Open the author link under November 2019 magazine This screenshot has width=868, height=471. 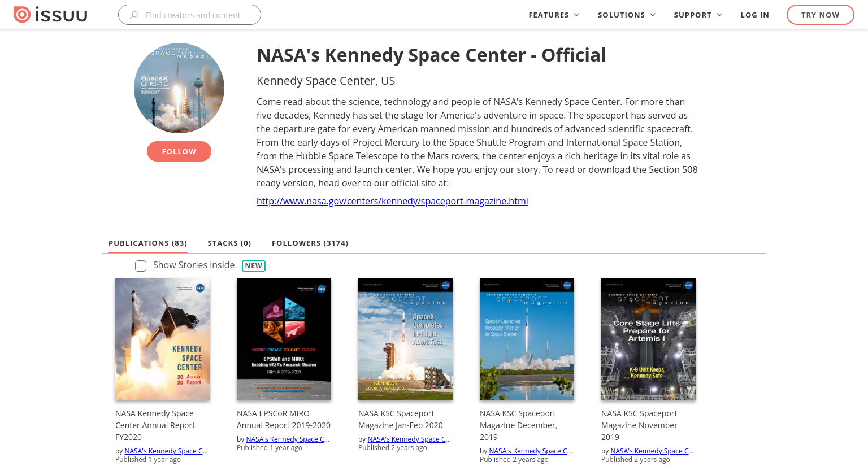coord(652,451)
